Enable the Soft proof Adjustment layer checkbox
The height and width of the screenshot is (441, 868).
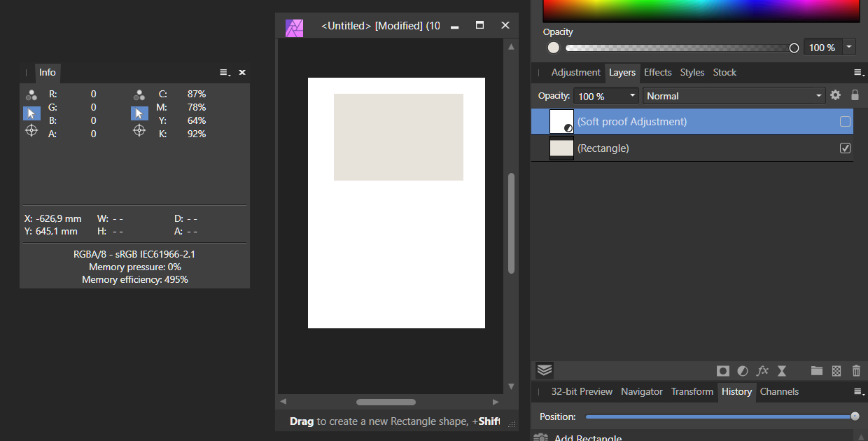pyautogui.click(x=846, y=121)
